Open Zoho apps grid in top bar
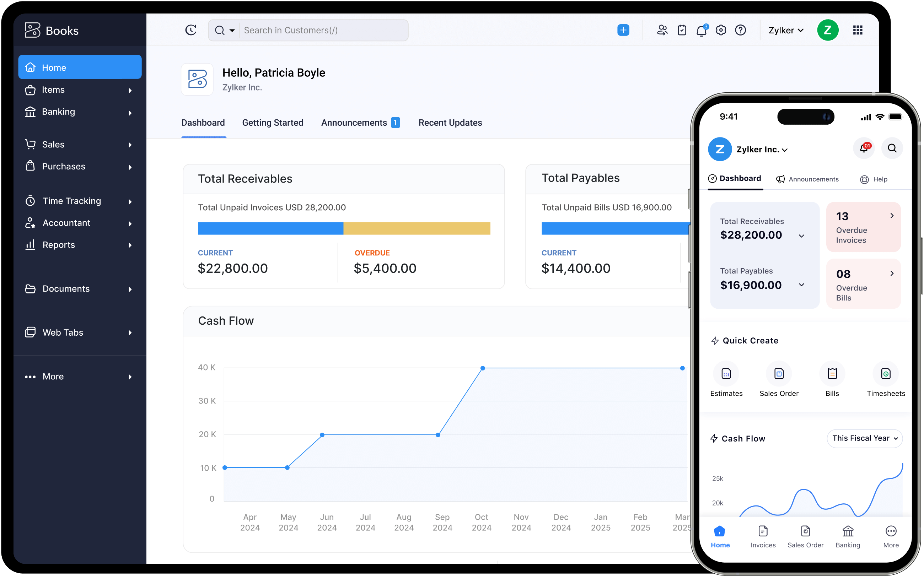 (x=858, y=30)
